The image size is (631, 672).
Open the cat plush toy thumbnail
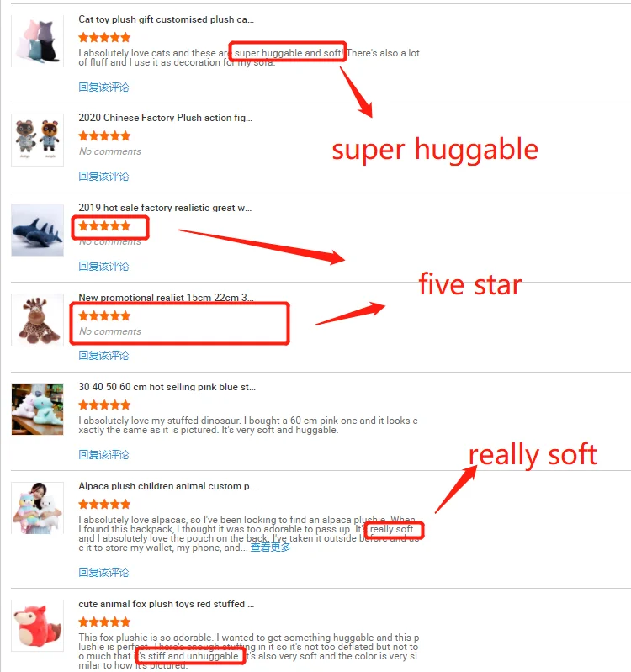pos(37,41)
